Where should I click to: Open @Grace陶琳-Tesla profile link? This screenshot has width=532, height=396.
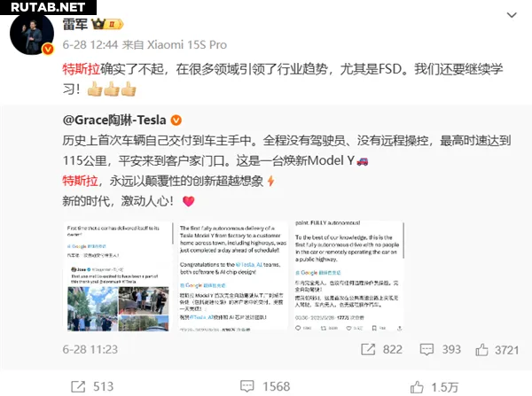114,120
